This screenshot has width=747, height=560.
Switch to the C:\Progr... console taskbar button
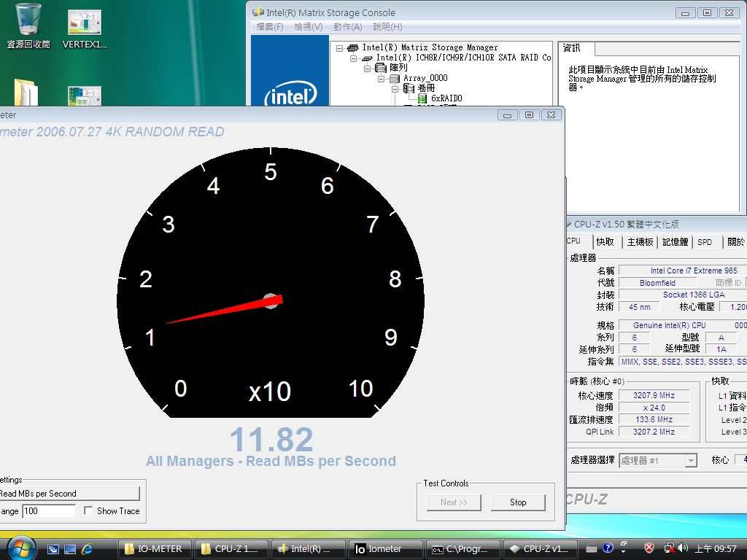tap(462, 549)
